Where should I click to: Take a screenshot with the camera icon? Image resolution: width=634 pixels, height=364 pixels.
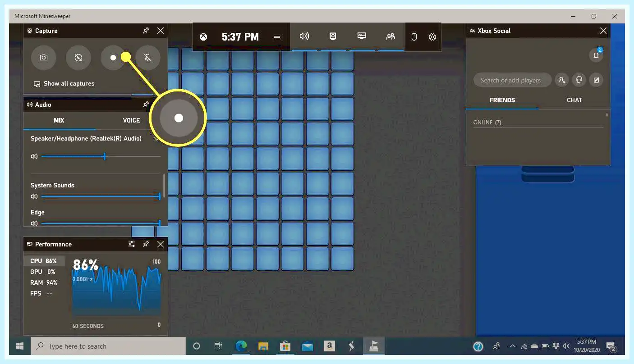pyautogui.click(x=43, y=58)
